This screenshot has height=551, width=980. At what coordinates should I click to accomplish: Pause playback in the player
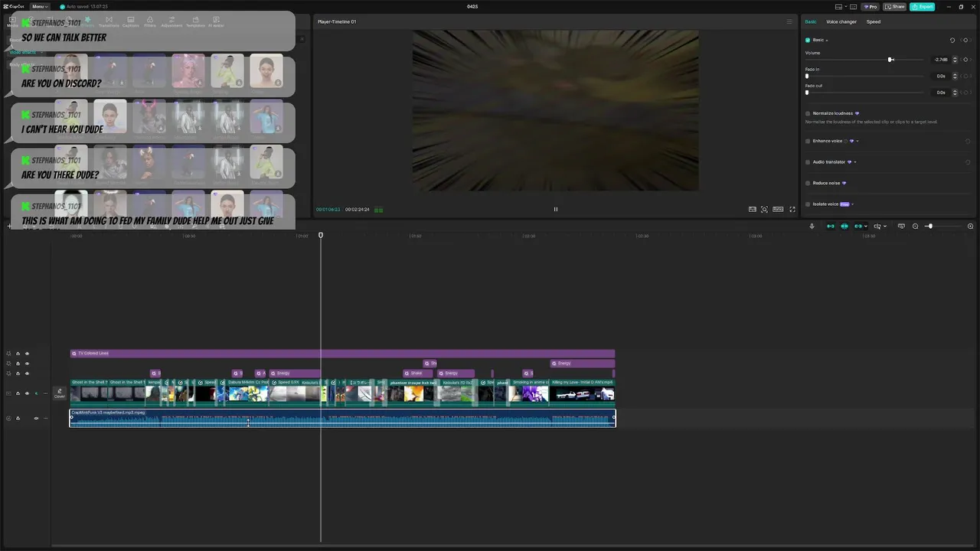click(x=556, y=209)
